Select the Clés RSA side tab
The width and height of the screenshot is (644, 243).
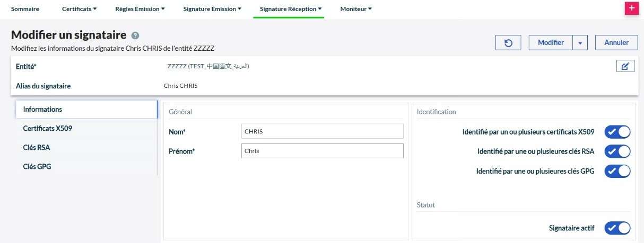coord(37,148)
